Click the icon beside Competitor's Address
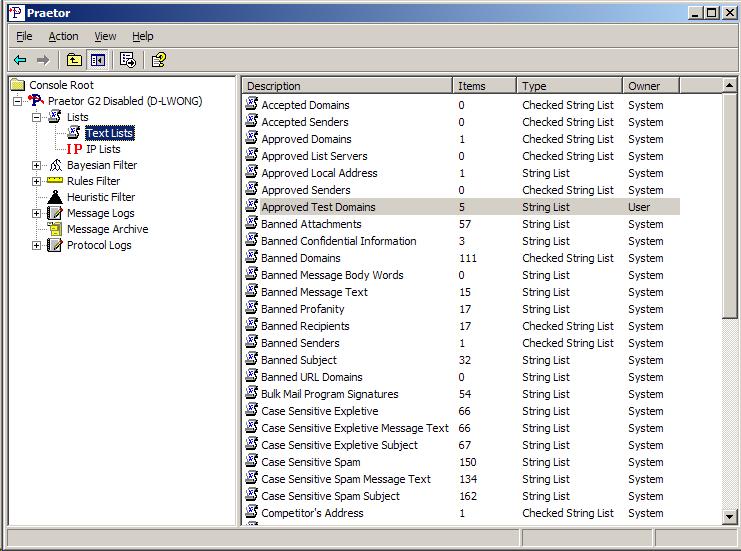The image size is (741, 551). point(252,512)
